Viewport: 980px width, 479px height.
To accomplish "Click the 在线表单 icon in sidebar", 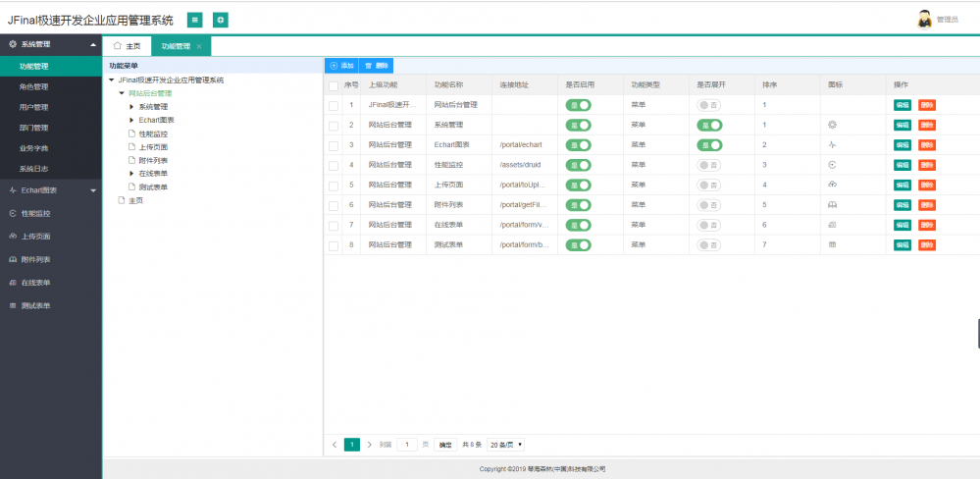I will click(x=13, y=283).
